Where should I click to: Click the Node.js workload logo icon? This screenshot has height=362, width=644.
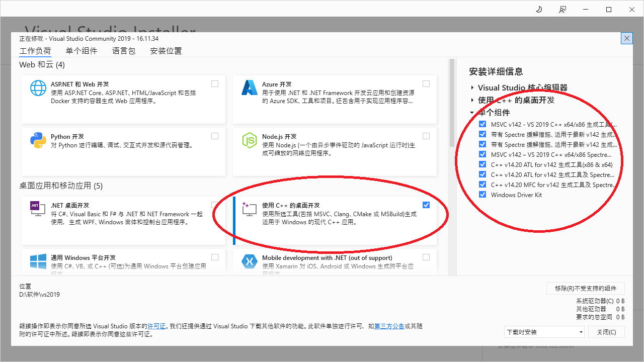tap(250, 140)
